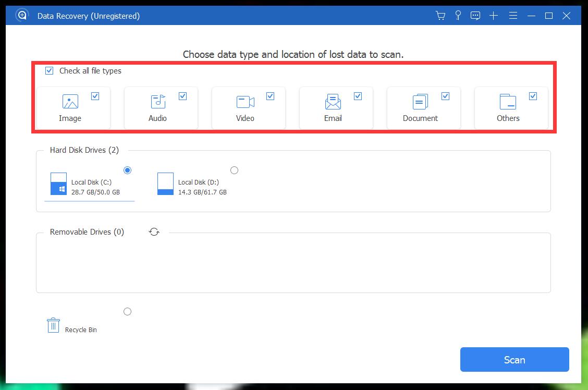
Task: Select the Recycle Bin radio button
Action: [128, 312]
